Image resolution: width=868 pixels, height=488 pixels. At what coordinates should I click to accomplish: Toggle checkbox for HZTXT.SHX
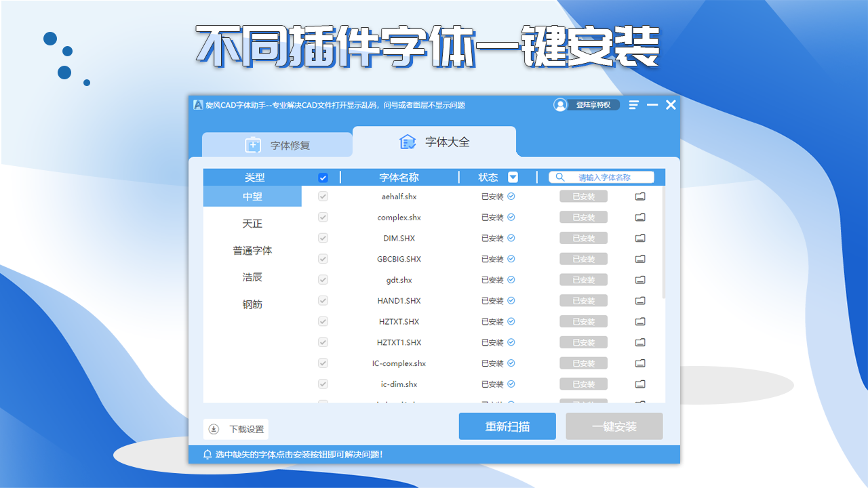[323, 322]
